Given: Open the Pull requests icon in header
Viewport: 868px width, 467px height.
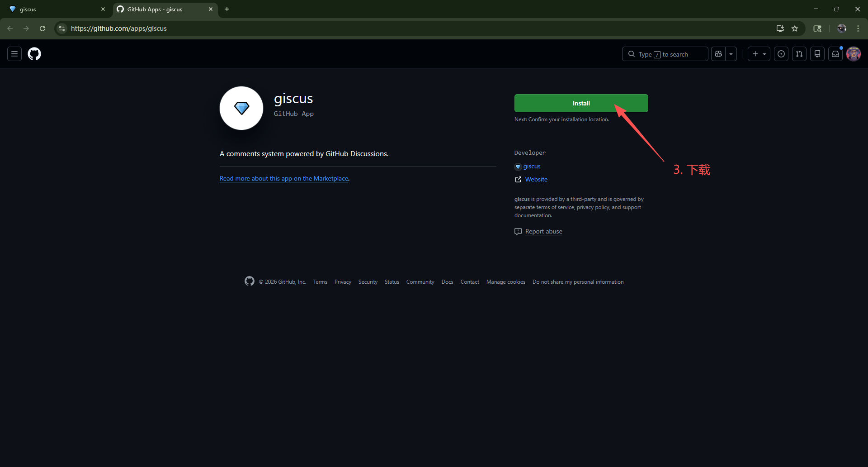Looking at the screenshot, I should click(799, 54).
